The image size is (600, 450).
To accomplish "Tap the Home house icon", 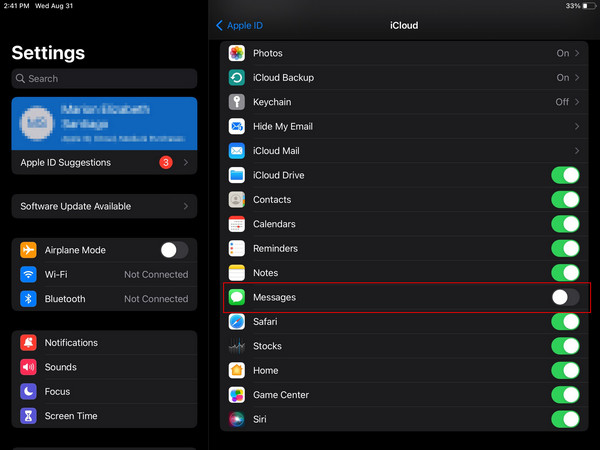I will click(236, 370).
